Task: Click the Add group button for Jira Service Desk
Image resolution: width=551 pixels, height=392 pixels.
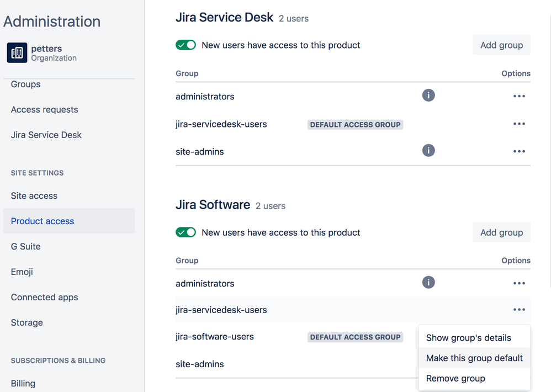Action: [501, 45]
